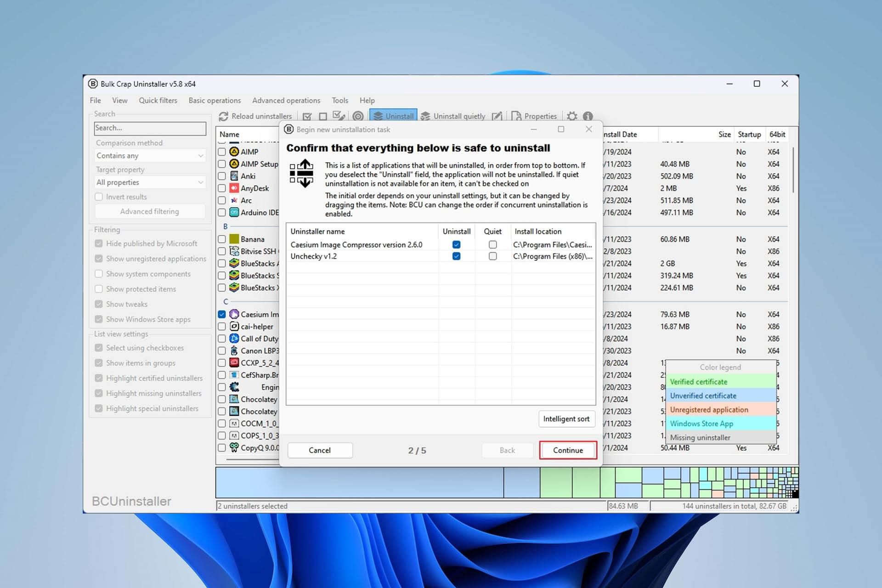The width and height of the screenshot is (882, 588).
Task: Click the Bitvise SSH application icon
Action: point(234,251)
